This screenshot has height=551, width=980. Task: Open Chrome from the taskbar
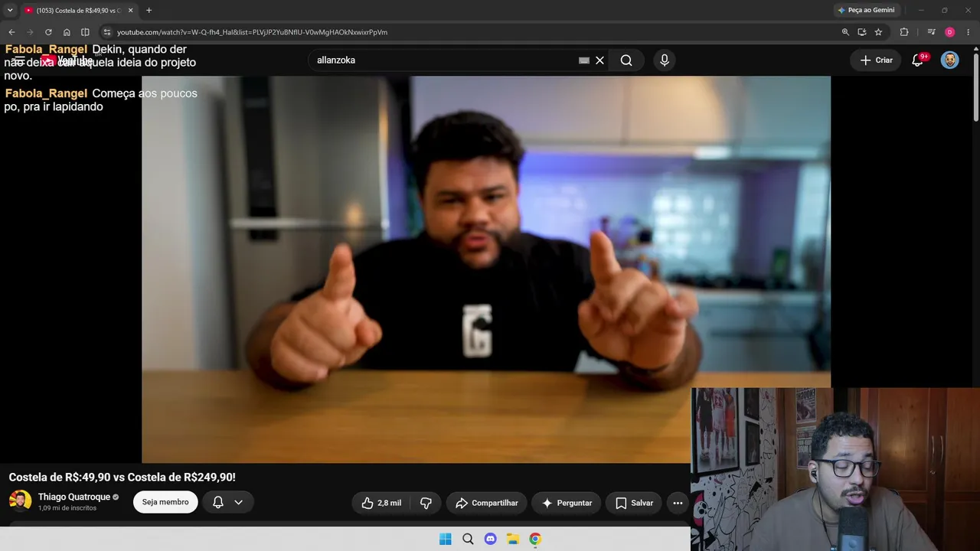[x=535, y=539]
